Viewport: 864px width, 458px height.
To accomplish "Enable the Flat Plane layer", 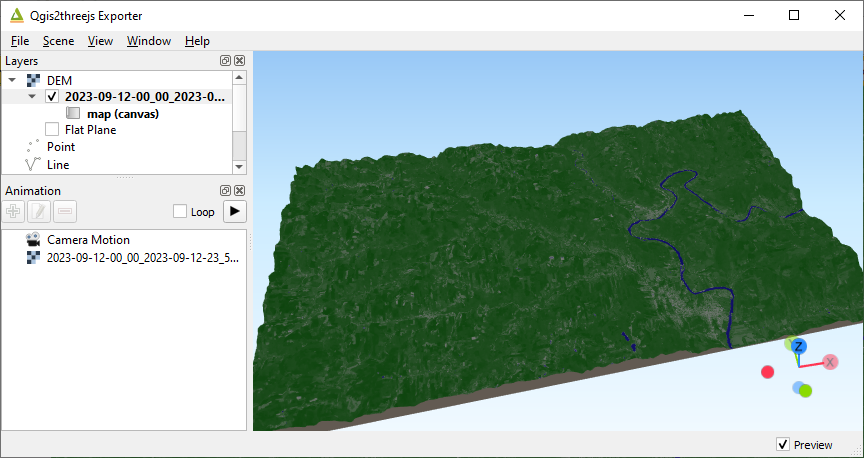I will pyautogui.click(x=52, y=129).
